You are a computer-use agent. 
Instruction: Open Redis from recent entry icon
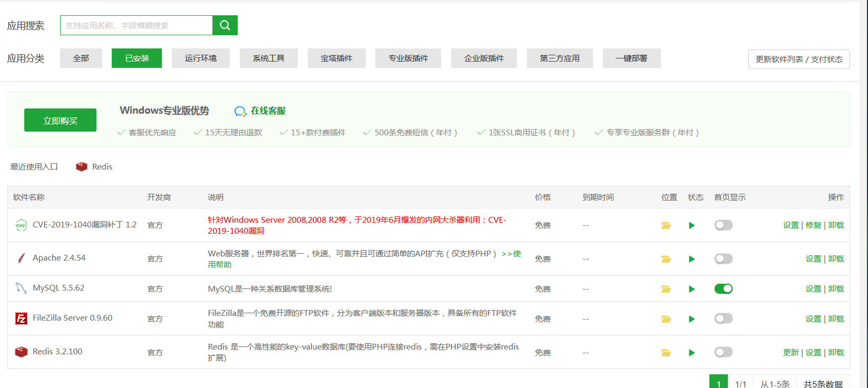pyautogui.click(x=82, y=167)
